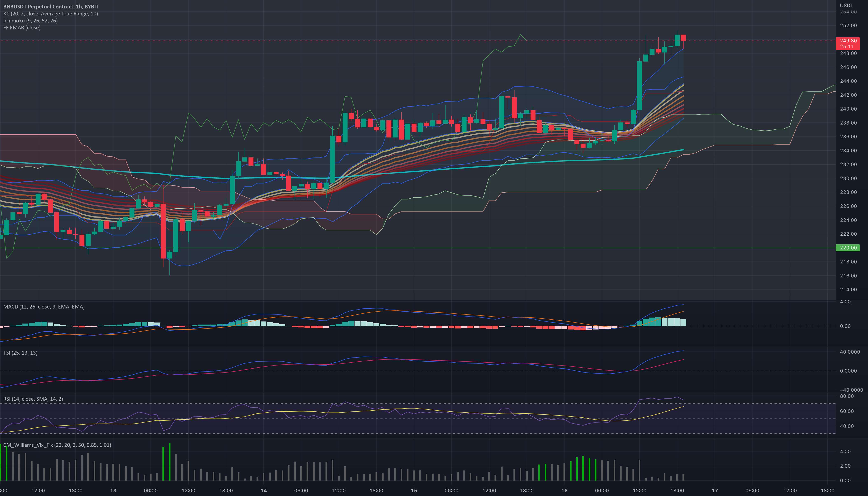Click the TSI −40.0000 scale value

point(851,390)
